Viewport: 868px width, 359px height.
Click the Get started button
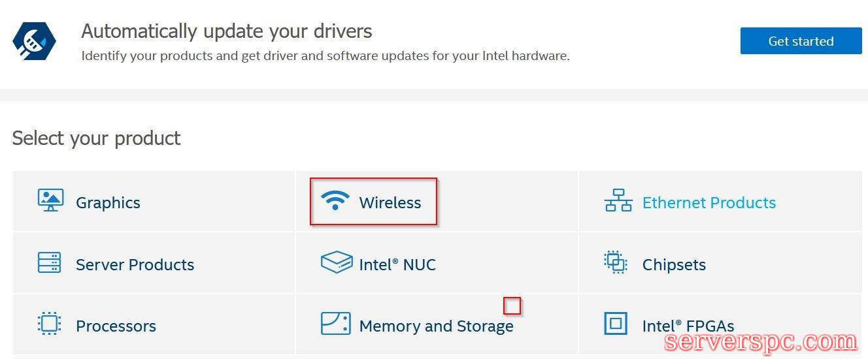(x=801, y=41)
